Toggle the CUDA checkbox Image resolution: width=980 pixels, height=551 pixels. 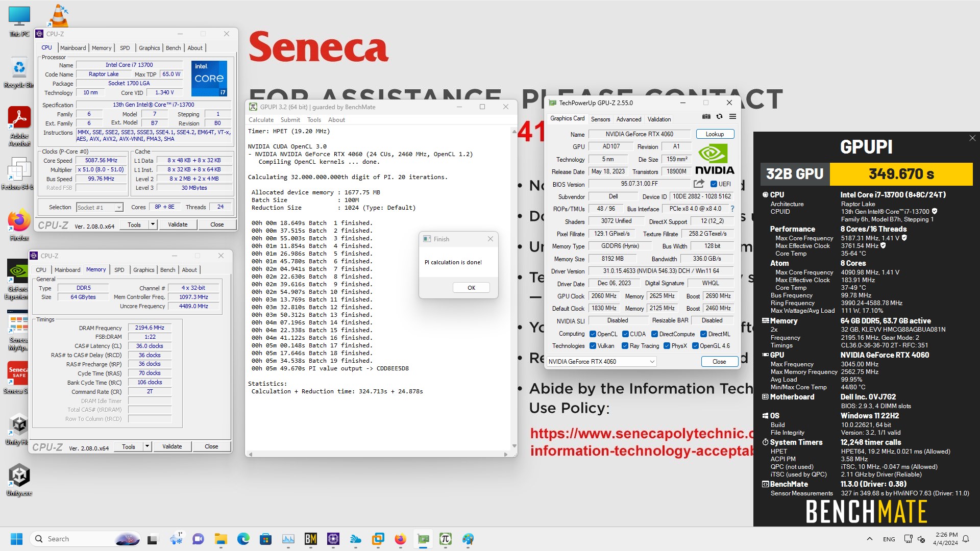point(625,334)
